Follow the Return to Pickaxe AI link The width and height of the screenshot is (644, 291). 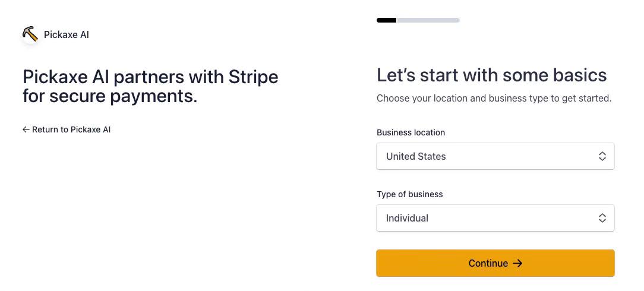[71, 129]
